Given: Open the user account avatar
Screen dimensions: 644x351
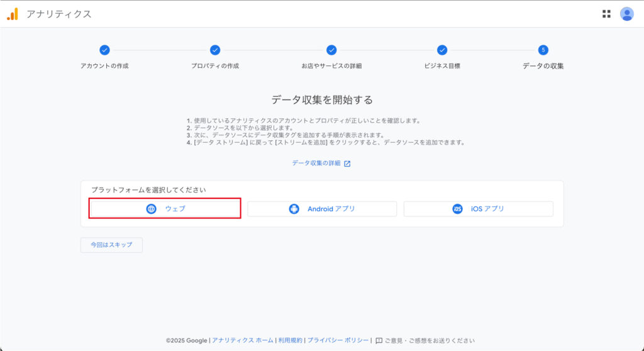Looking at the screenshot, I should click(x=626, y=14).
